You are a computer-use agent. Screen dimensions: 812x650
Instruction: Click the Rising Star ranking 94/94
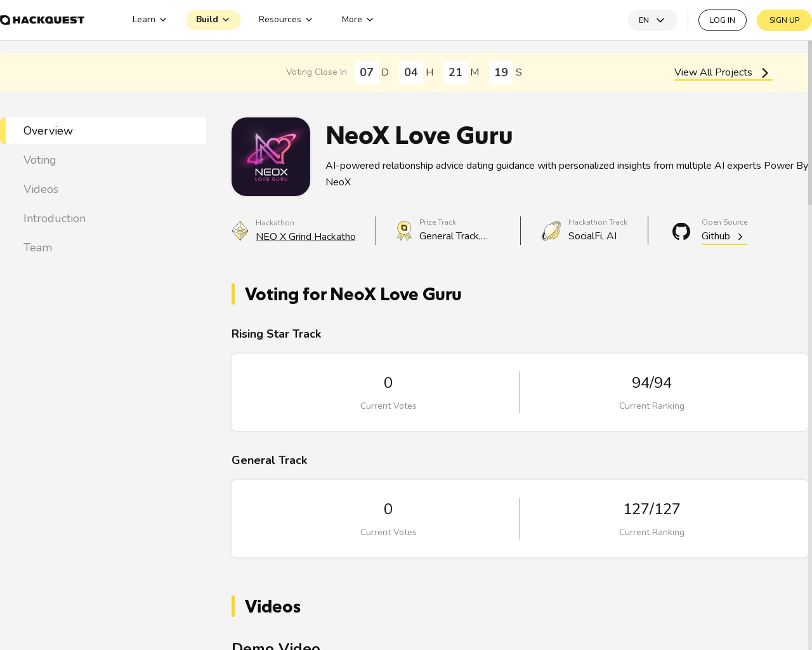tap(652, 383)
